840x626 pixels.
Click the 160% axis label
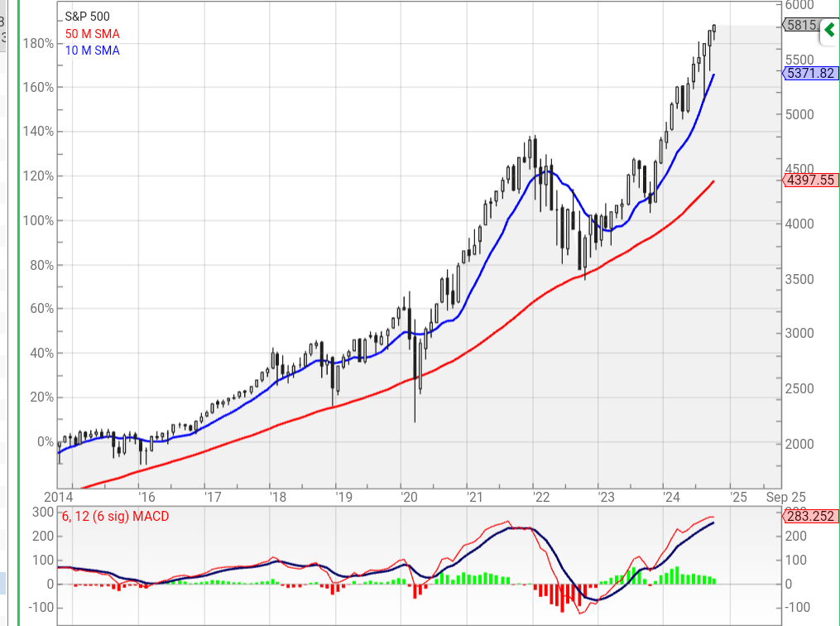tap(38, 88)
